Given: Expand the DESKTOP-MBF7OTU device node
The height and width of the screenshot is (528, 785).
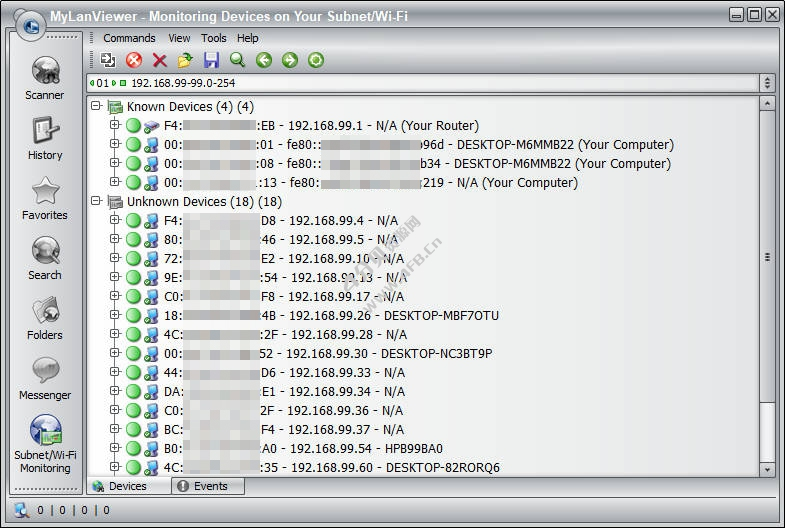Looking at the screenshot, I should tap(115, 315).
